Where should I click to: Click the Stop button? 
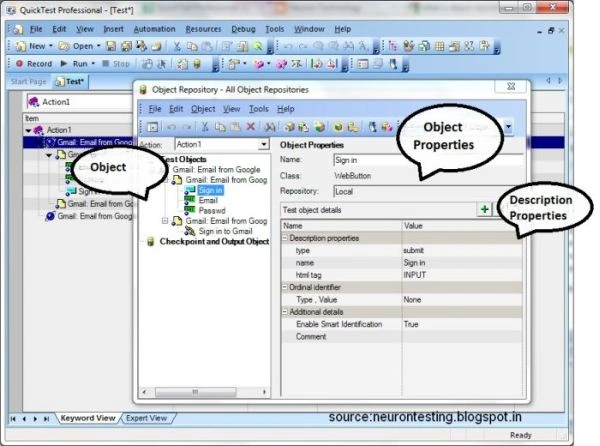click(116, 63)
